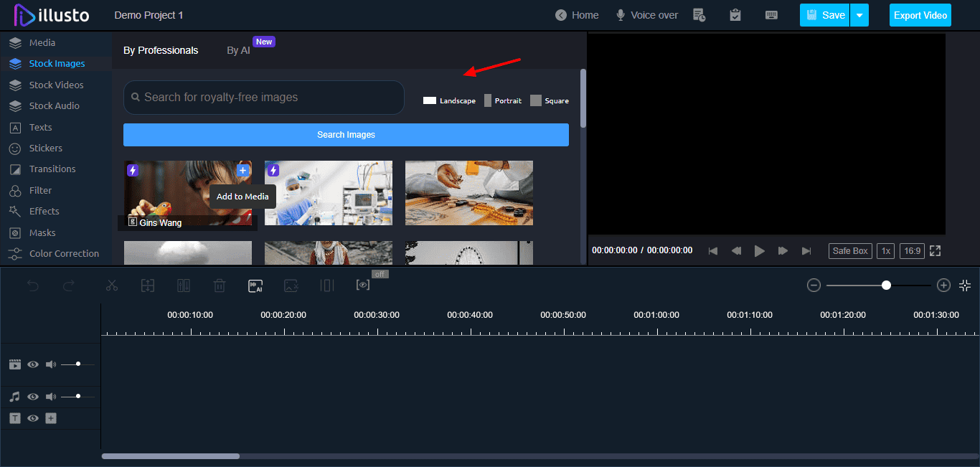
Task: Add Gins Wang image to media
Action: (242, 171)
